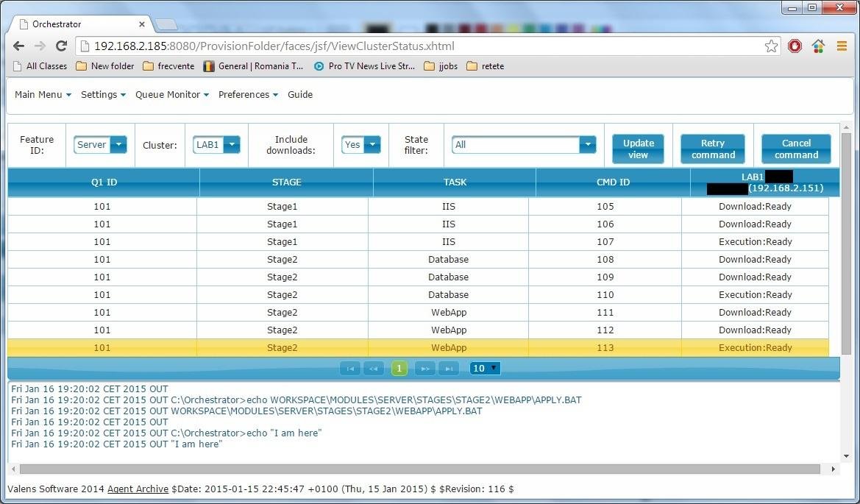This screenshot has width=860, height=504.
Task: Open the AdBlock extension icon
Action: click(x=795, y=46)
